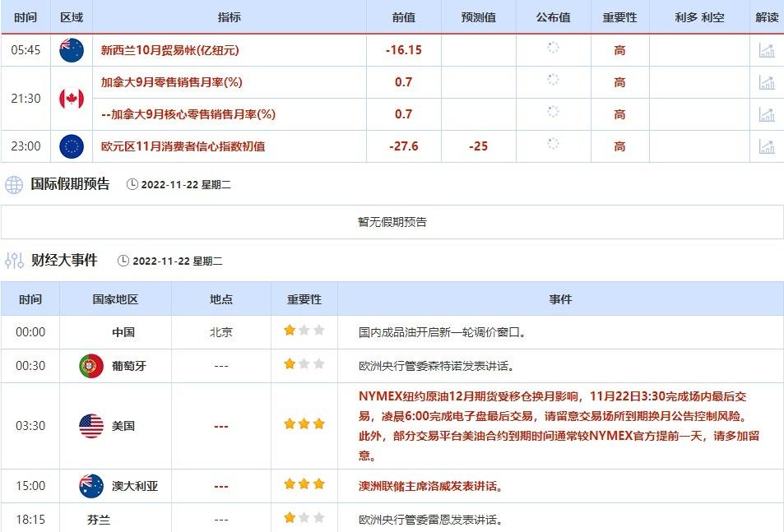Open 新西兰10月贸易帐 indicator link
The height and width of the screenshot is (532, 784).
169,50
